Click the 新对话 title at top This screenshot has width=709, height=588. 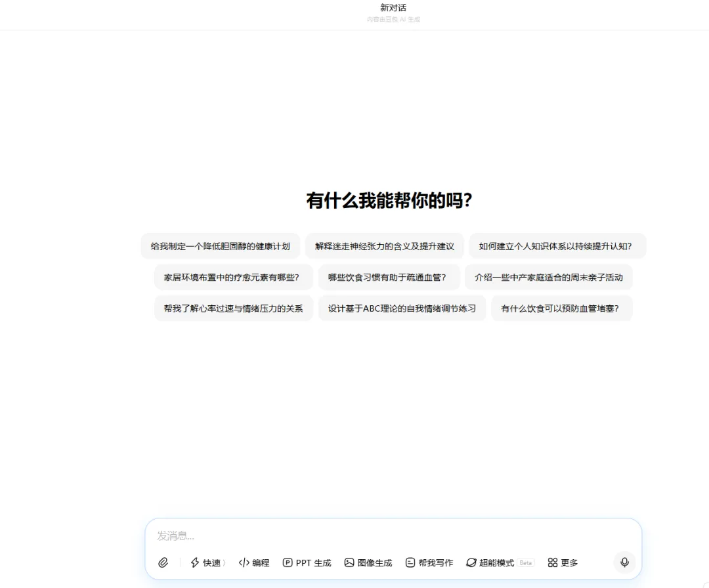[x=393, y=8]
